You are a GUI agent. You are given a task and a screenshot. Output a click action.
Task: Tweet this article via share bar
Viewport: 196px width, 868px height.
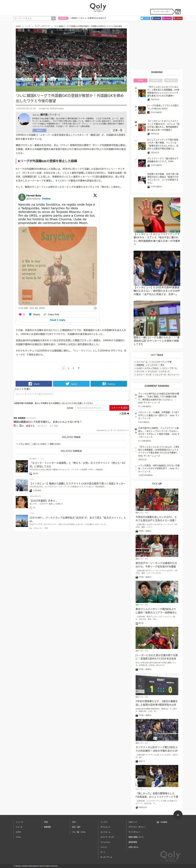pos(71,384)
